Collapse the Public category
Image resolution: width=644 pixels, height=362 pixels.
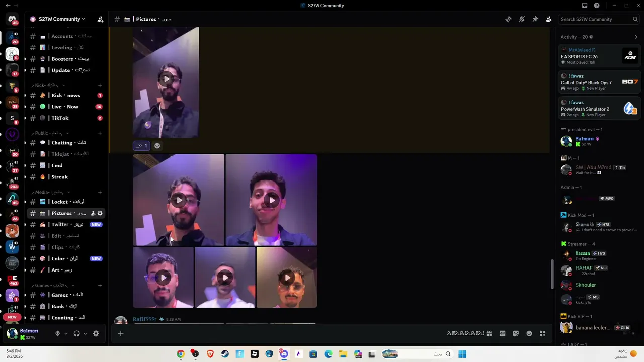click(x=50, y=133)
